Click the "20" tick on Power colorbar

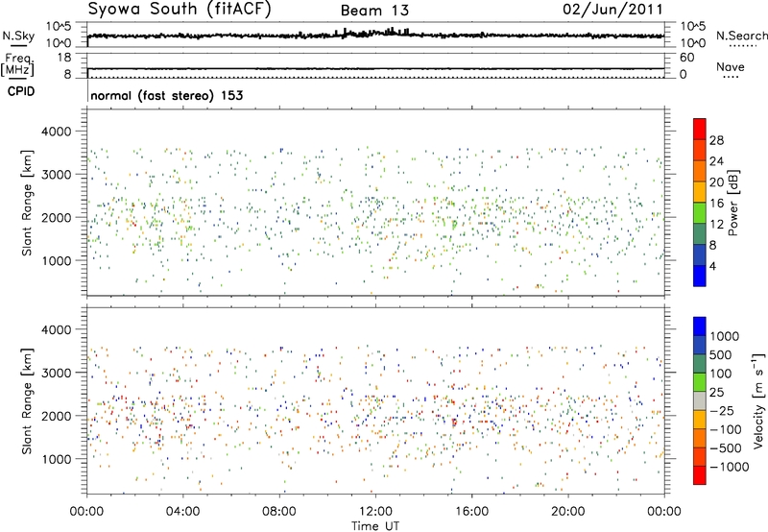pos(716,182)
